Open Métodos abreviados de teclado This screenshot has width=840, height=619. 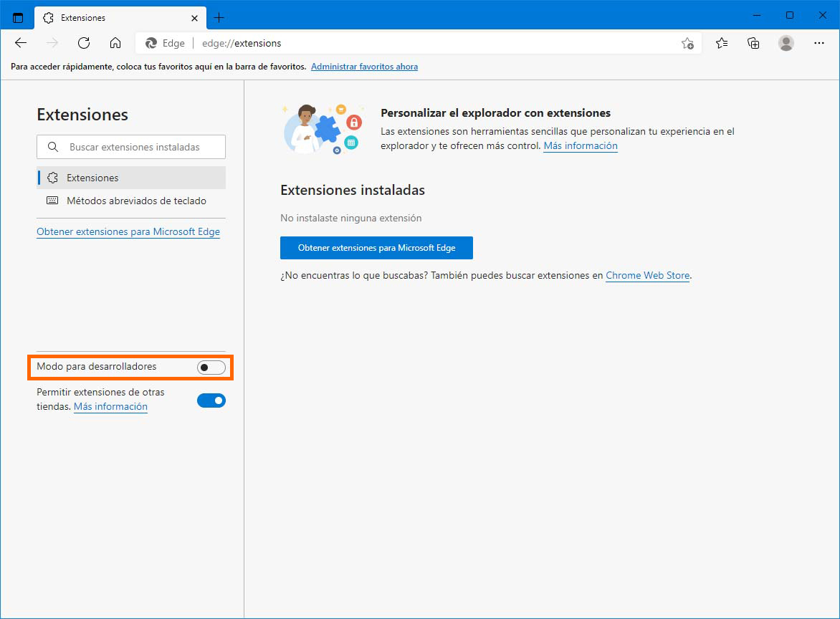[x=131, y=201]
